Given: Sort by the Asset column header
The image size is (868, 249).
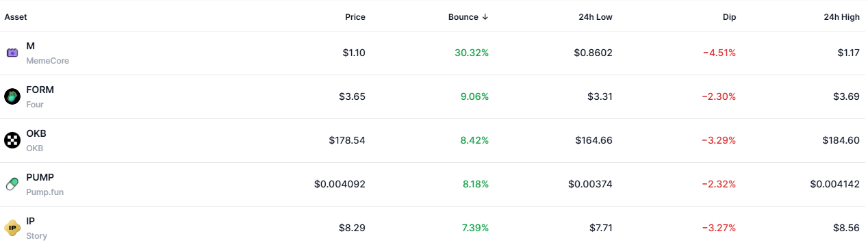Looking at the screenshot, I should pyautogui.click(x=16, y=17).
